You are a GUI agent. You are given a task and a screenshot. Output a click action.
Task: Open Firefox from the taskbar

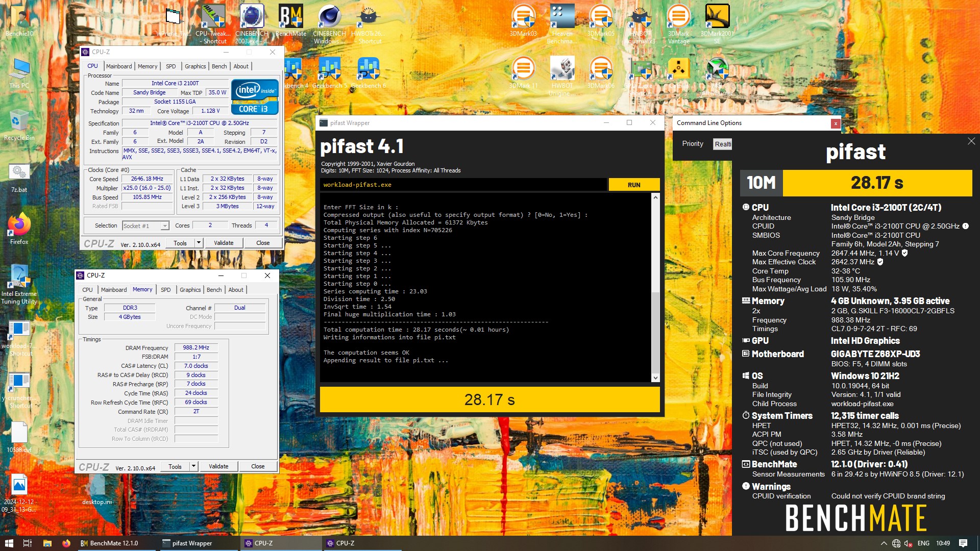point(66,543)
